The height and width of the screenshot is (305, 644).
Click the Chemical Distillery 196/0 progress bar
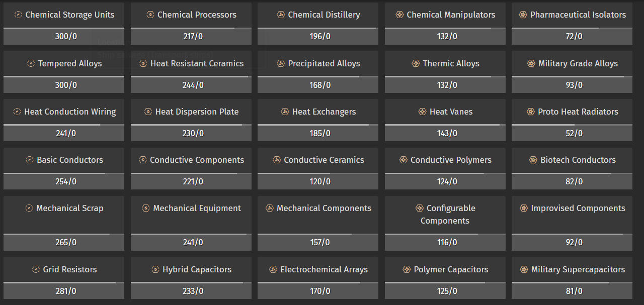click(x=318, y=36)
